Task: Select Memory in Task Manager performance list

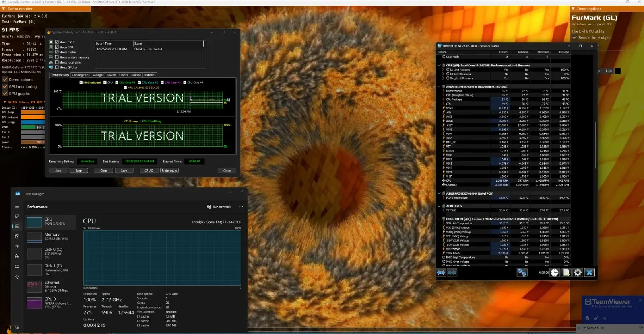Action: coord(51,237)
